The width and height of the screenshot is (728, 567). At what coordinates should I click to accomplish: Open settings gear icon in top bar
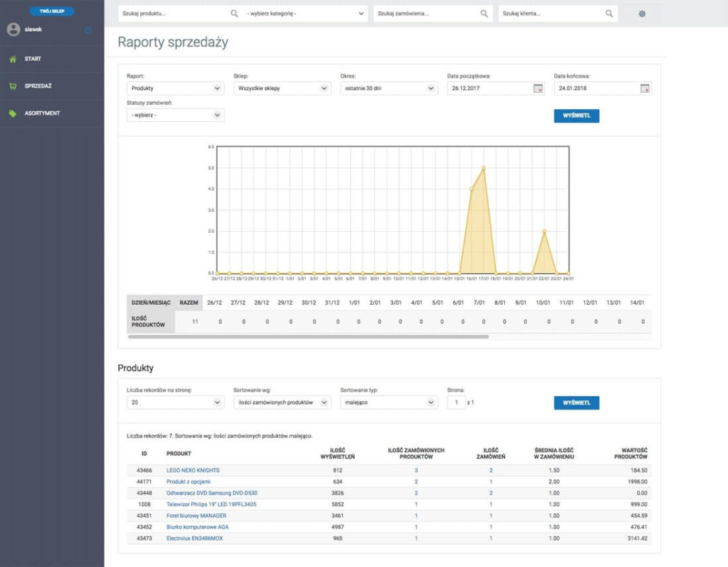642,14
